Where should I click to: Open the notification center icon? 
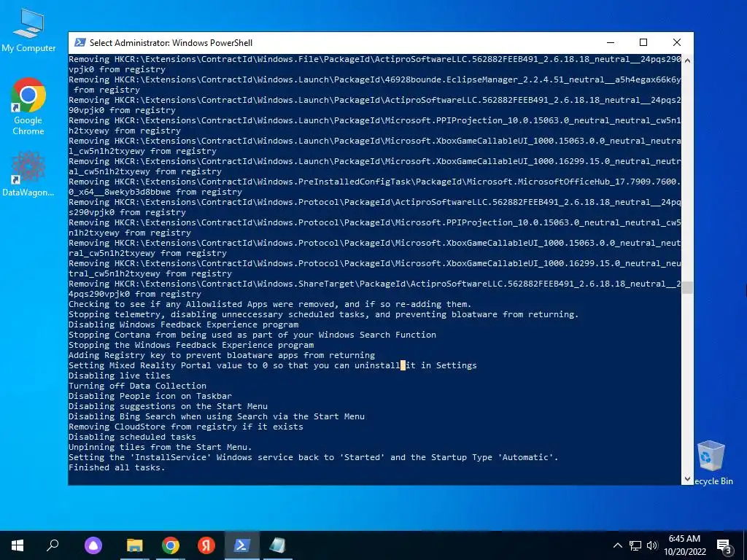coord(724,546)
